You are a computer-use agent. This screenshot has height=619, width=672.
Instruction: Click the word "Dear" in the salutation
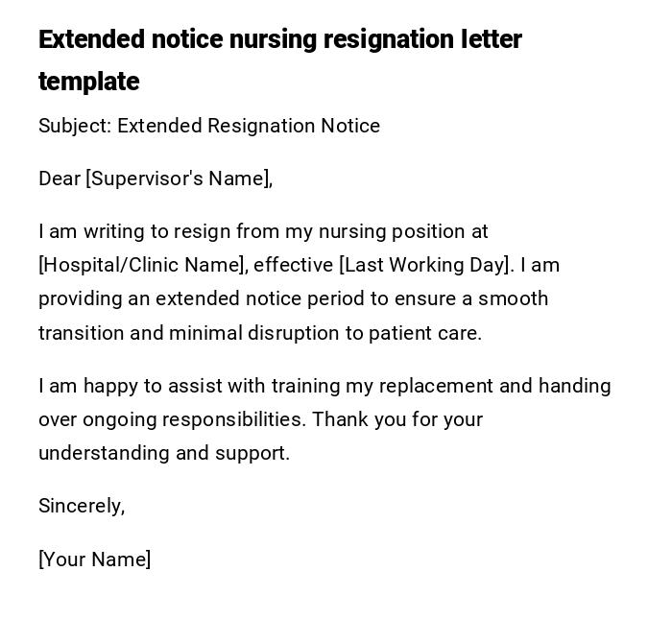click(x=60, y=179)
